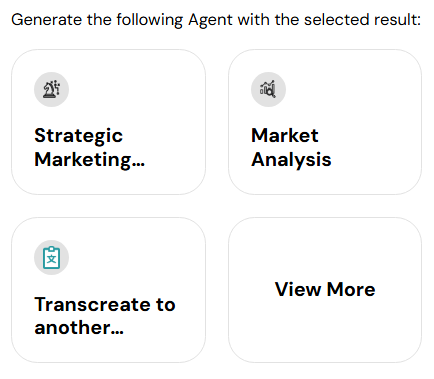Choose the Transcreate to another agent card
Screen dimensions: 434x379
tap(108, 290)
